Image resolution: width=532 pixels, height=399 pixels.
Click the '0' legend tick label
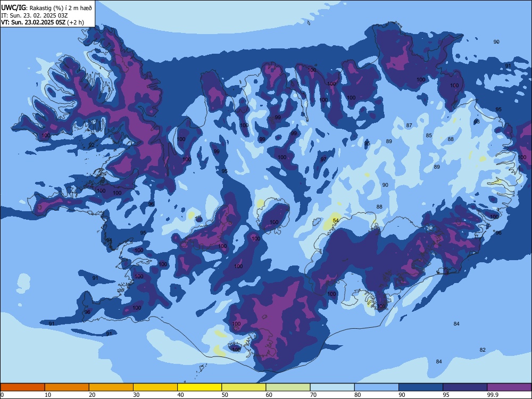[x=2, y=395]
